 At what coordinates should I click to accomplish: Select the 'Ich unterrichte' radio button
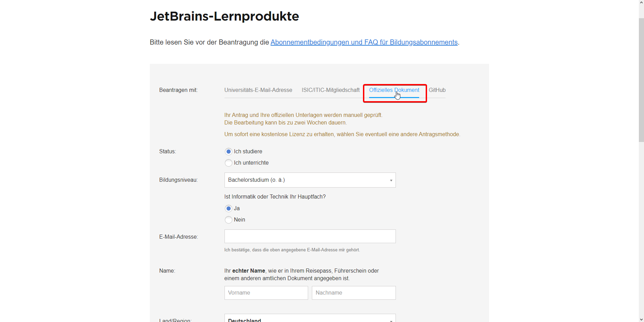229,163
